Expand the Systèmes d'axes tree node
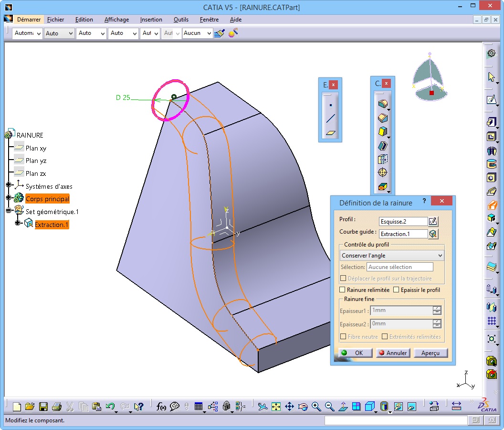Screen dimensions: 504x430 pos(9,185)
